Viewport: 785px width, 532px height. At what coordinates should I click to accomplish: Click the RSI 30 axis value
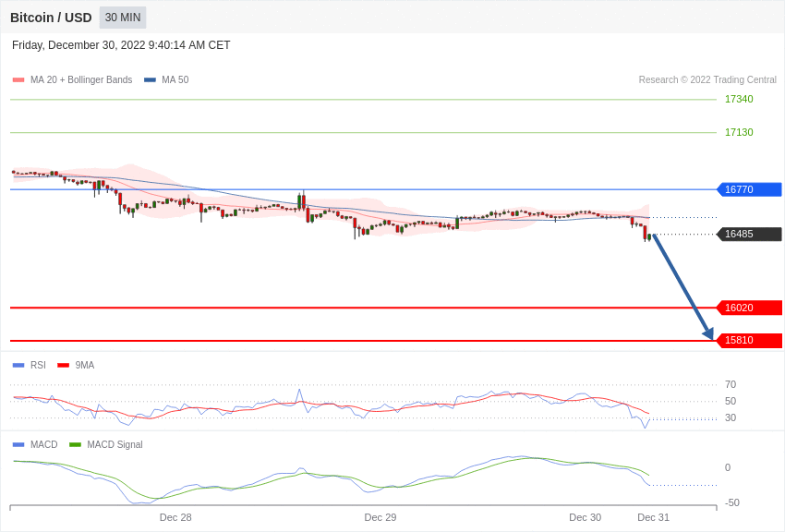click(731, 417)
